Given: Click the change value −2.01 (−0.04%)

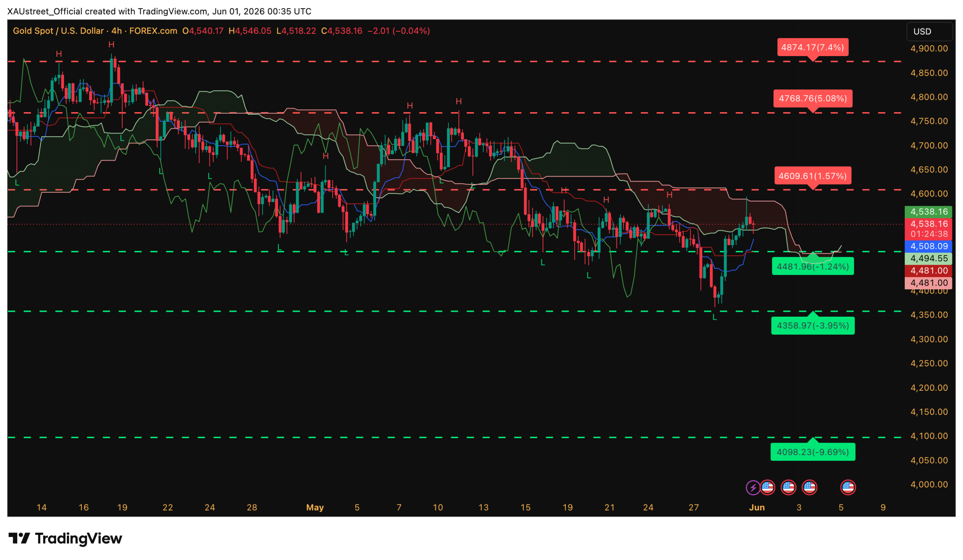Looking at the screenshot, I should click(399, 31).
